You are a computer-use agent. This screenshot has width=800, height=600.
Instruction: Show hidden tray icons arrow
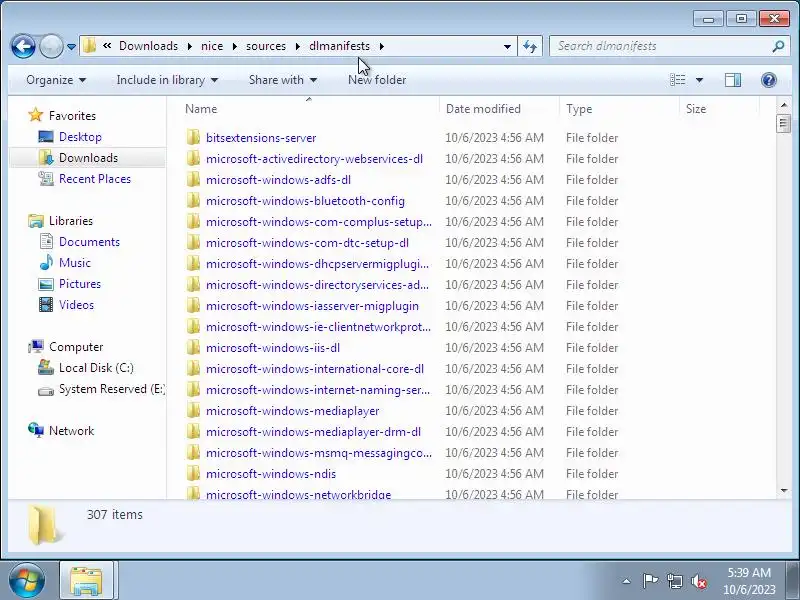tap(626, 581)
